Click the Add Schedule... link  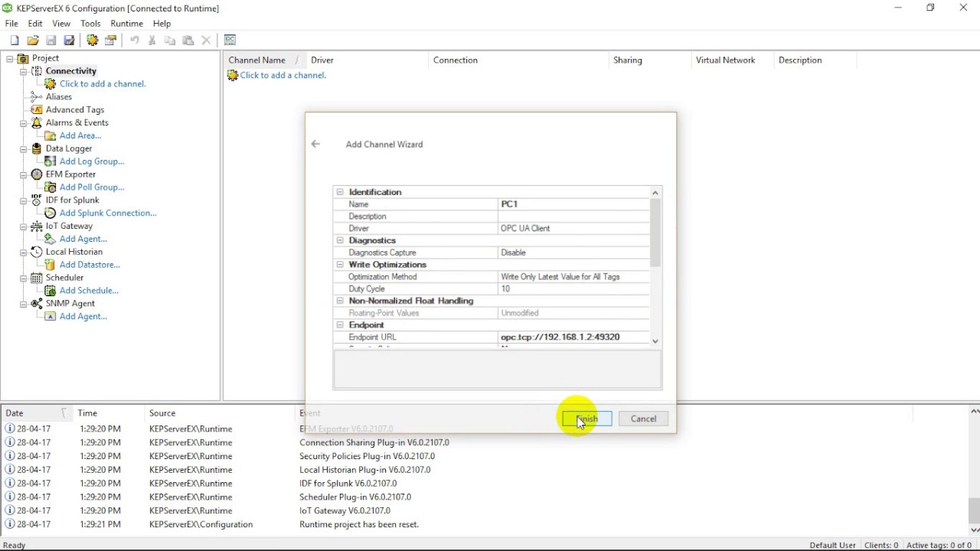pyautogui.click(x=89, y=291)
